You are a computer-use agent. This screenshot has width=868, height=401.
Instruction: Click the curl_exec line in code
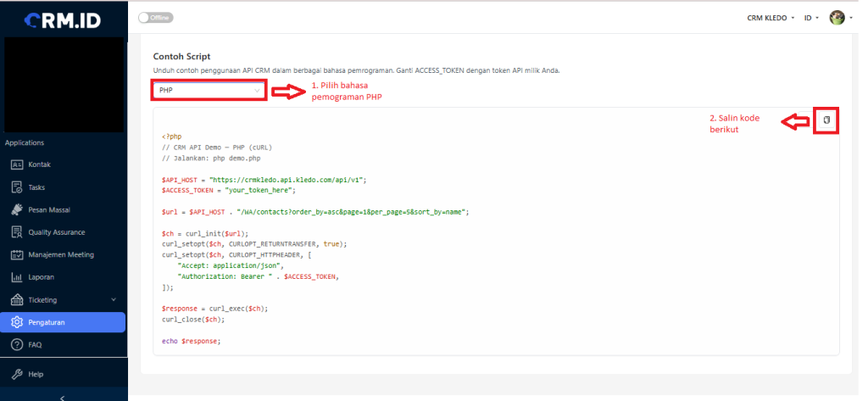214,309
